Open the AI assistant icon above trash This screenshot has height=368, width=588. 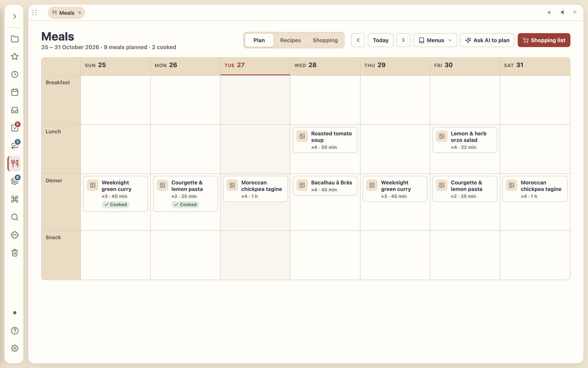(15, 235)
